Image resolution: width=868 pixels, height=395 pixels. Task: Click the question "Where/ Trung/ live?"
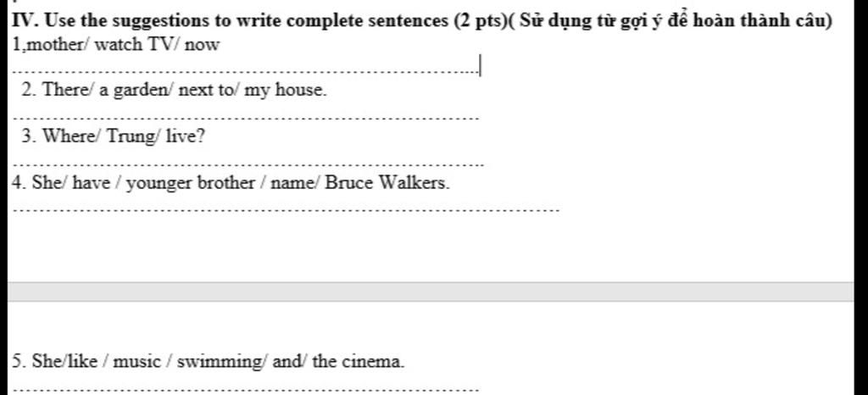[114, 136]
